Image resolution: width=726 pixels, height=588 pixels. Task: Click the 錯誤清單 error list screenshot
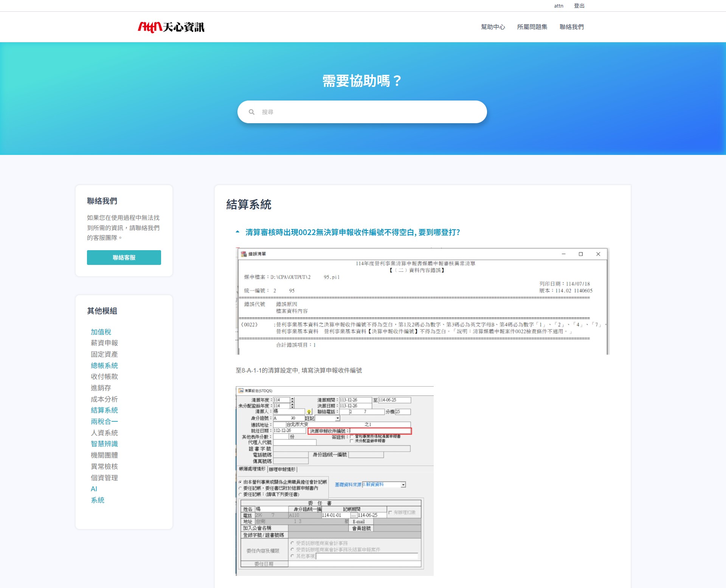(x=422, y=301)
